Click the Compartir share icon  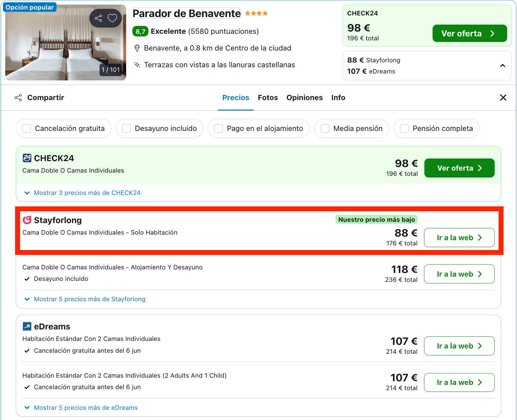click(x=18, y=97)
